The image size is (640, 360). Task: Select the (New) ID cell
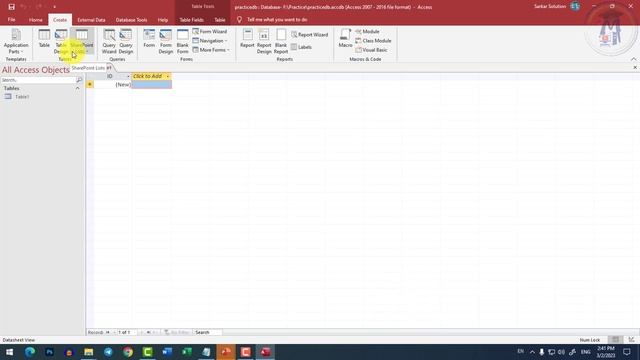click(x=113, y=84)
